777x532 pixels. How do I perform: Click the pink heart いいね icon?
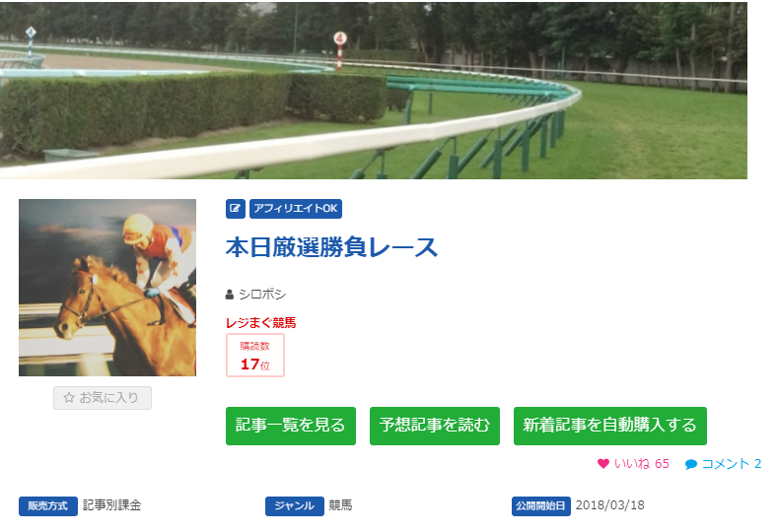point(603,464)
